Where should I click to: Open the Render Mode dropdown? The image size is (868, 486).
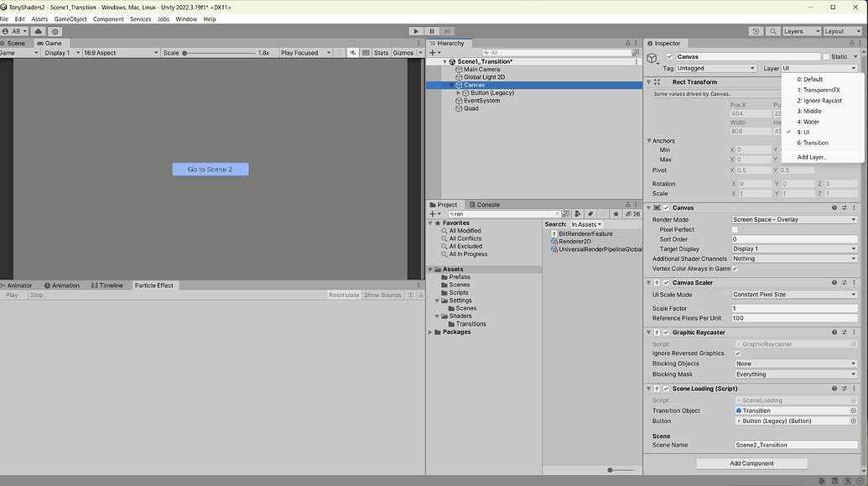click(x=793, y=219)
